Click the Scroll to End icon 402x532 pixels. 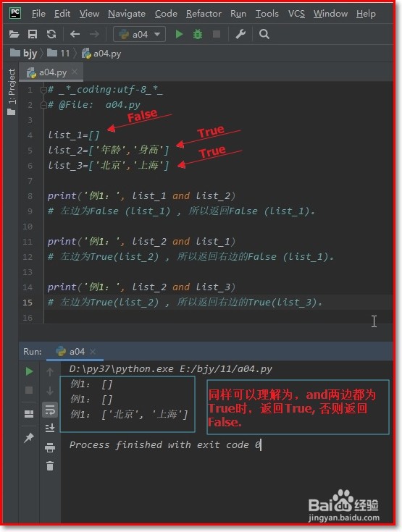(x=50, y=428)
